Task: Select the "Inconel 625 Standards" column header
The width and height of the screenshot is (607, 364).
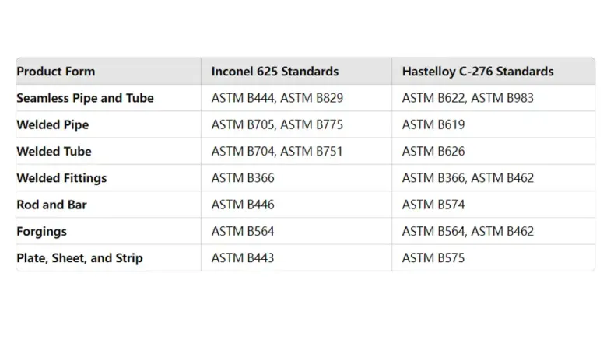Action: tap(275, 72)
